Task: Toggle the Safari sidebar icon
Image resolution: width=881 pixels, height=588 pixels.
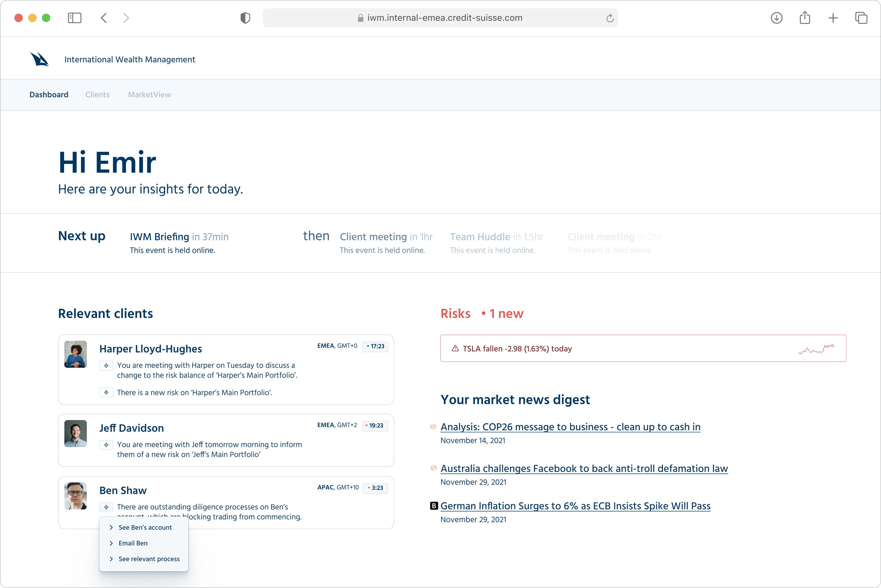Action: tap(74, 18)
